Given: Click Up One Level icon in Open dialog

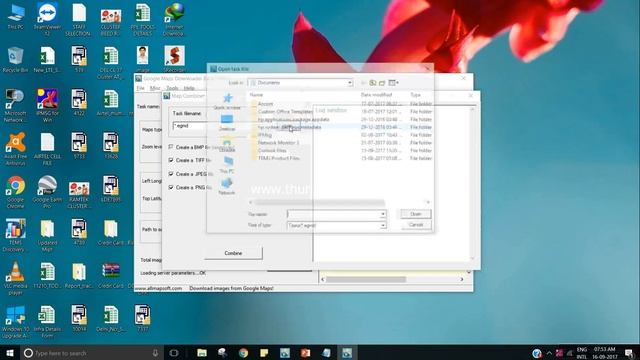Looking at the screenshot, I should pyautogui.click(x=373, y=83).
